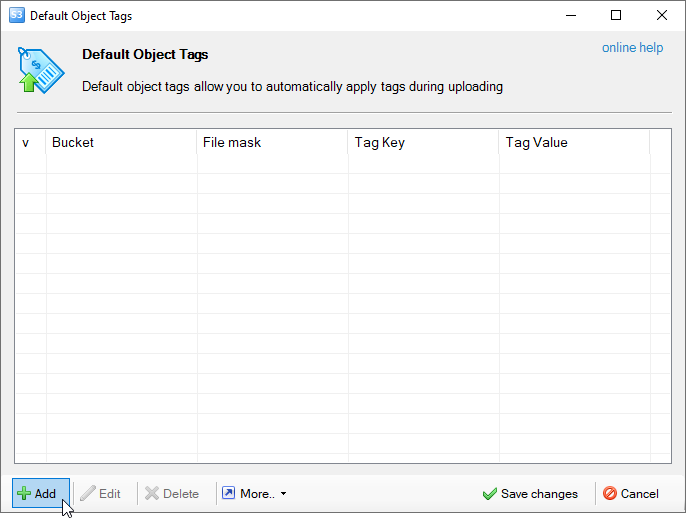Click the v column header
Screen dimensions: 686x531
[31, 142]
